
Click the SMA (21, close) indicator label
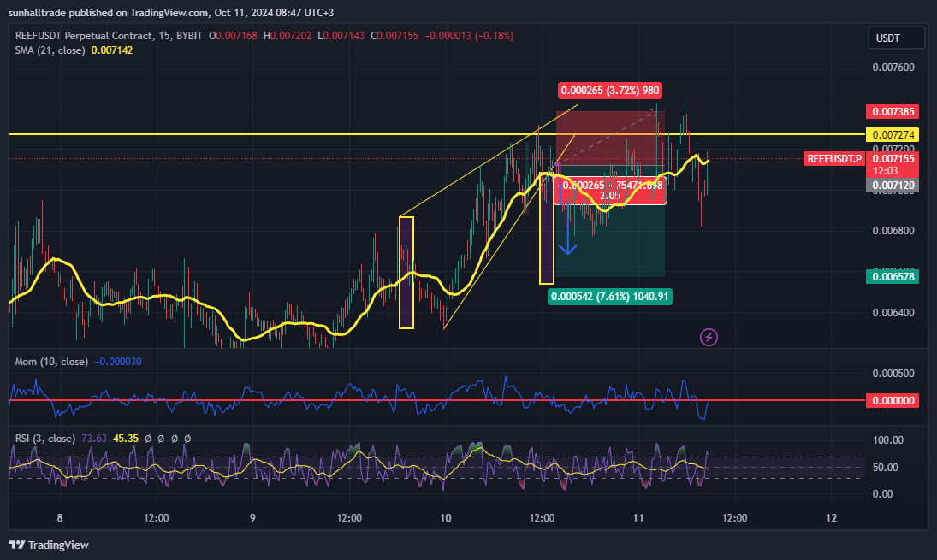[50, 50]
